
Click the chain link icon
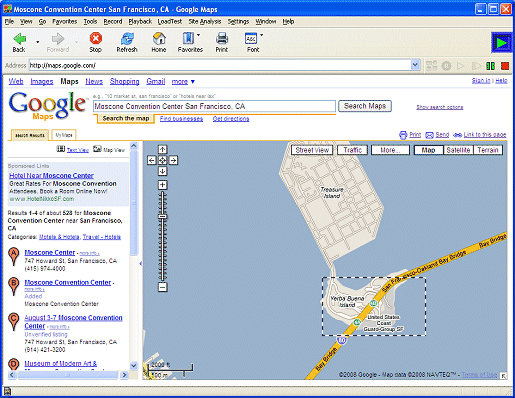point(458,135)
